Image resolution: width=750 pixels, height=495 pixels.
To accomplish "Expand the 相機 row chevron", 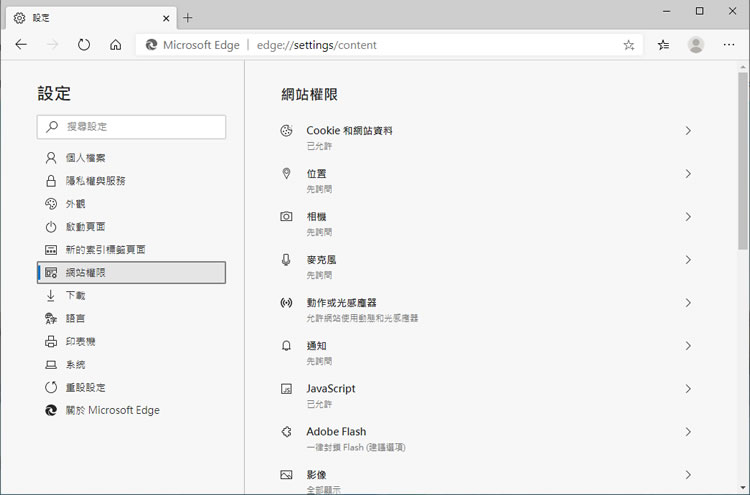I will pyautogui.click(x=688, y=217).
